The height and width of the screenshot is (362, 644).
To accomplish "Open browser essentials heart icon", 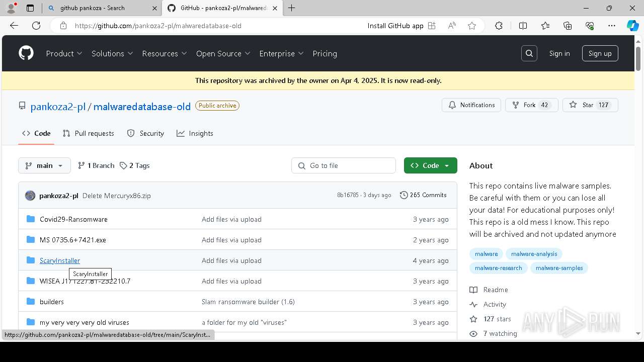I will (590, 26).
